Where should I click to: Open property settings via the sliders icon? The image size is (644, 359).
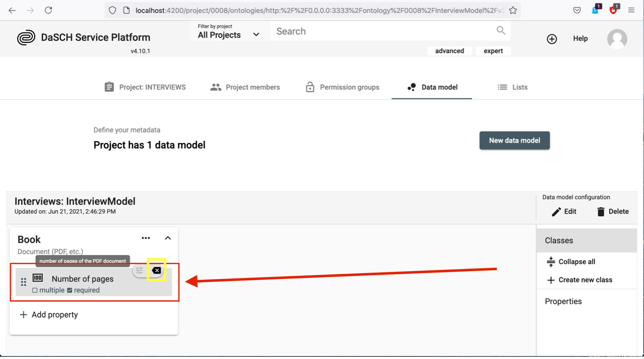pyautogui.click(x=140, y=270)
